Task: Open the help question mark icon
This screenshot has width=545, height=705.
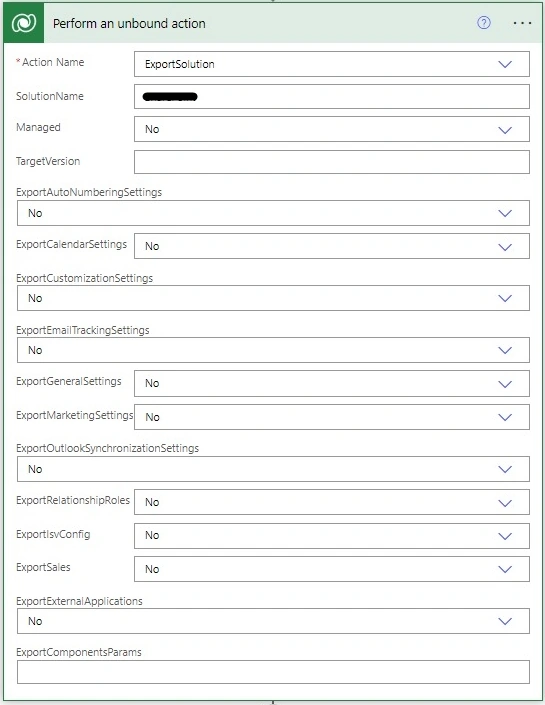Action: tap(484, 22)
